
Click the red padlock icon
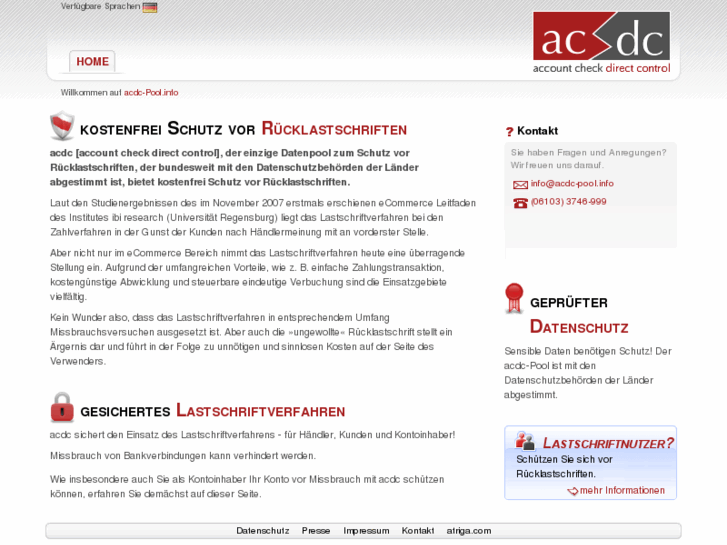click(x=62, y=407)
